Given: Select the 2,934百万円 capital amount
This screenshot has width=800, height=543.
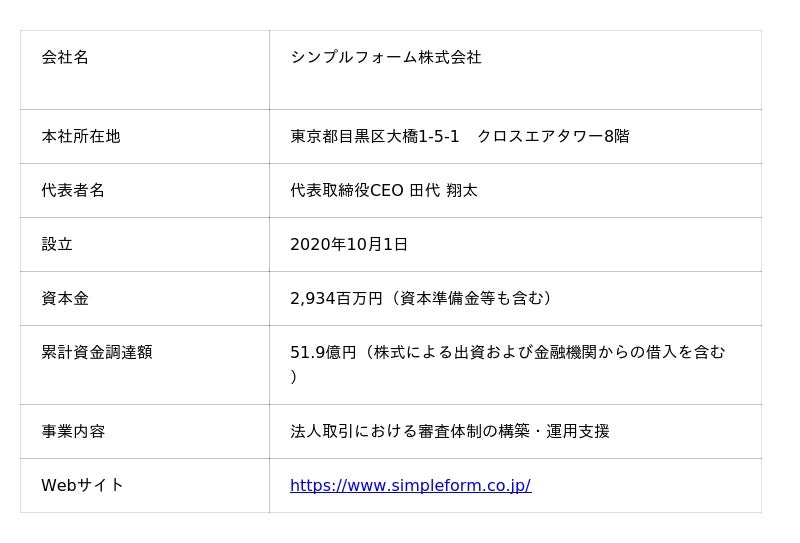Looking at the screenshot, I should point(336,299).
